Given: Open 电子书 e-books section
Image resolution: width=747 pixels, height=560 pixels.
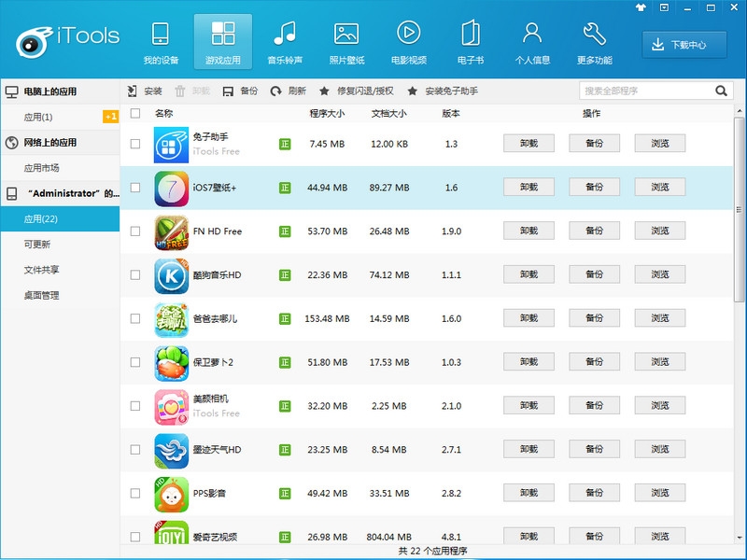Looking at the screenshot, I should click(470, 43).
